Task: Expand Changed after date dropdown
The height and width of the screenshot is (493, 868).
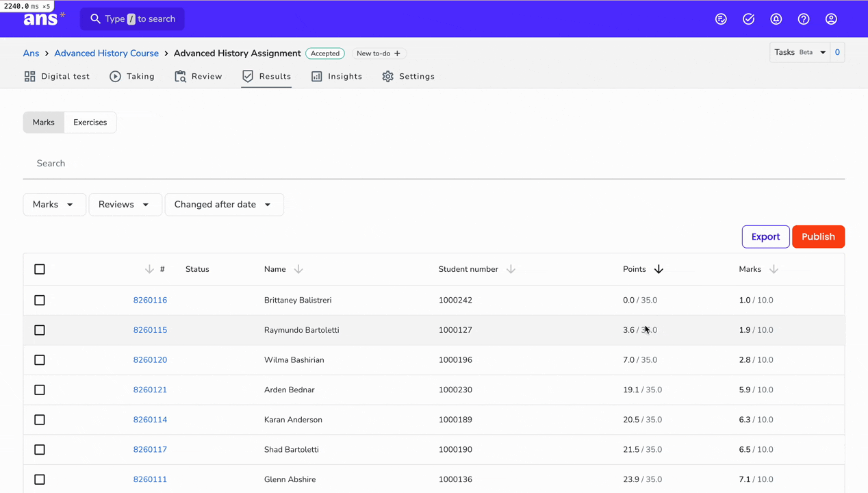Action: coord(224,205)
